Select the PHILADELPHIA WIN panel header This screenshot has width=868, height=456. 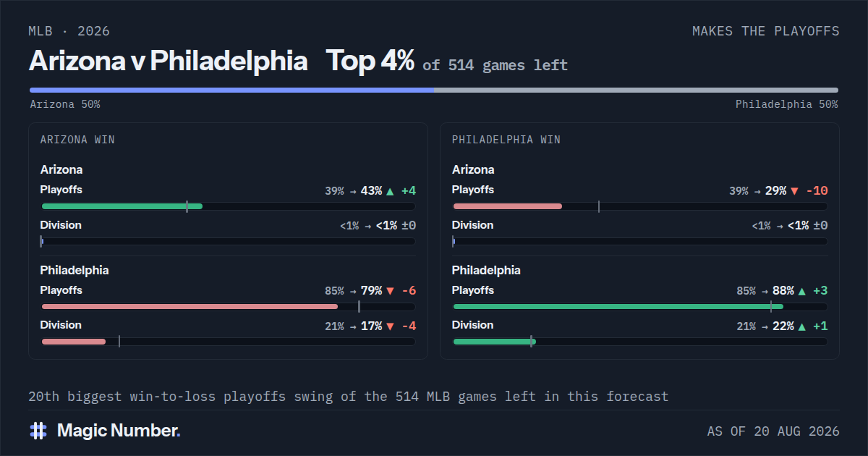[x=506, y=140]
